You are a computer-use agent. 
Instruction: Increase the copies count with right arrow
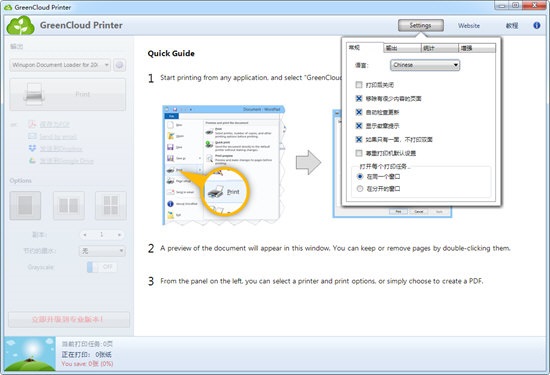(x=119, y=234)
